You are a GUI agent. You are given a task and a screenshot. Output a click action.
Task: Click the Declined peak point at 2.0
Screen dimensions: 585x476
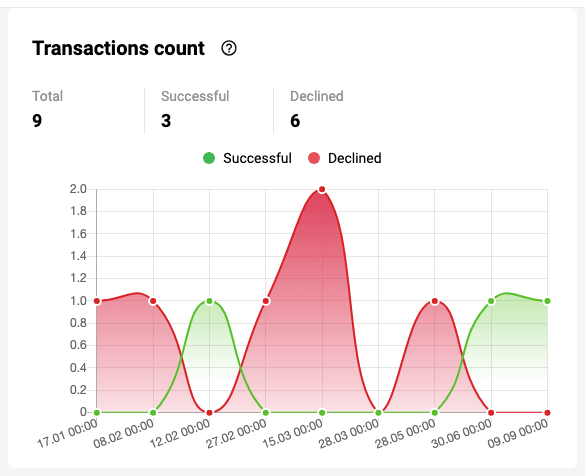pyautogui.click(x=322, y=190)
